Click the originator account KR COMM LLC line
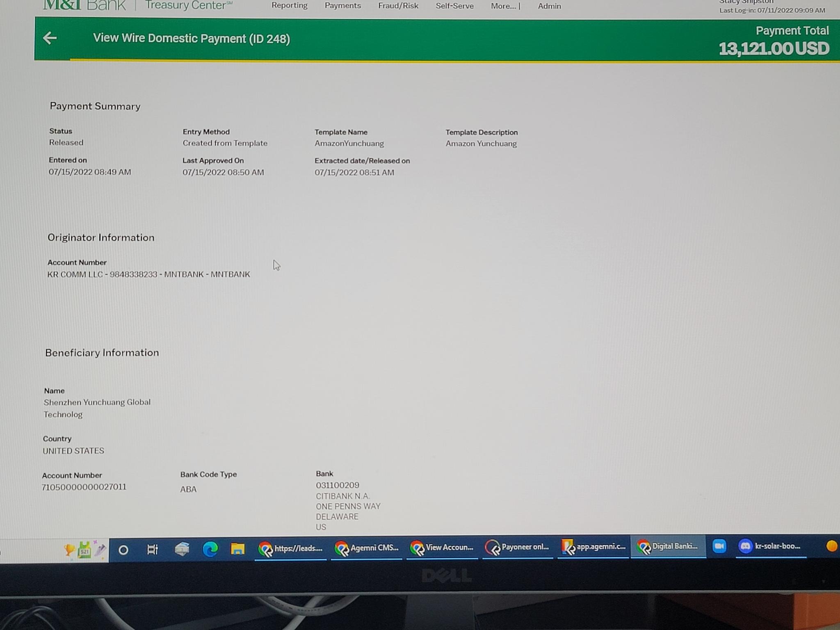Screen dimensions: 840x630 point(148,274)
